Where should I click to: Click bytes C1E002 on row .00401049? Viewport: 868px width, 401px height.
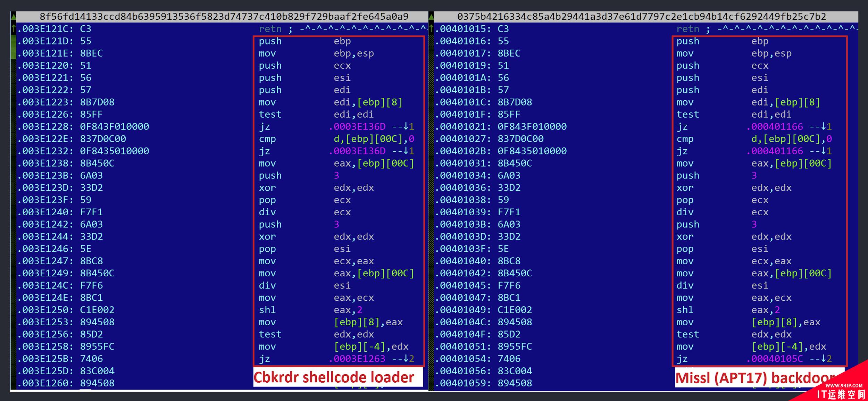(x=515, y=310)
